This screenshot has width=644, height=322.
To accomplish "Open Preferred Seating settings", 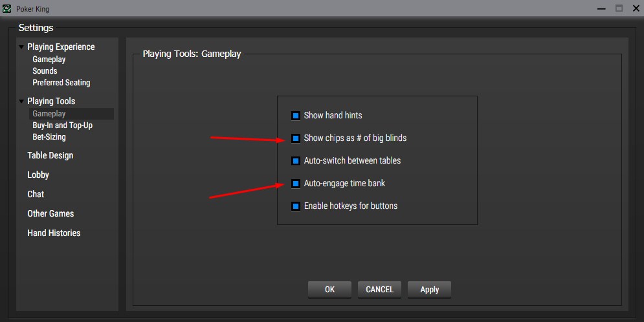I will [x=61, y=83].
